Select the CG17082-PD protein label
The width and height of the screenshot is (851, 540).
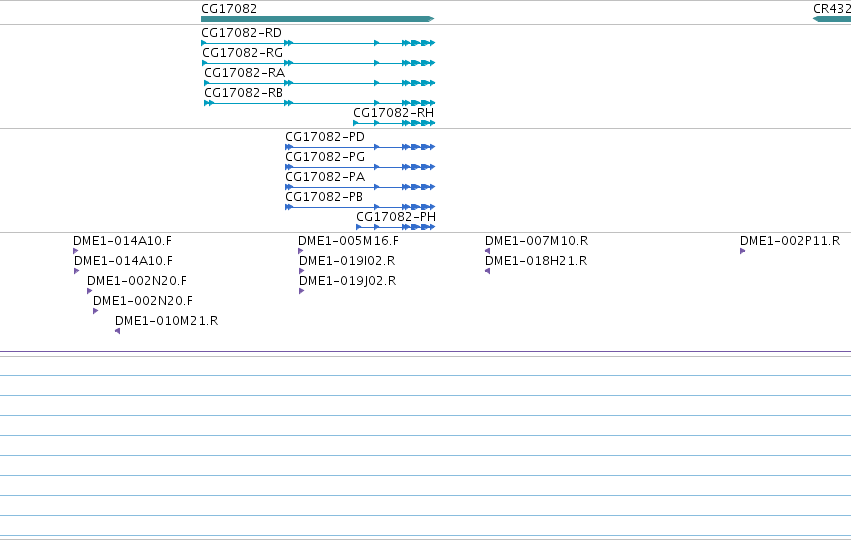tap(325, 137)
